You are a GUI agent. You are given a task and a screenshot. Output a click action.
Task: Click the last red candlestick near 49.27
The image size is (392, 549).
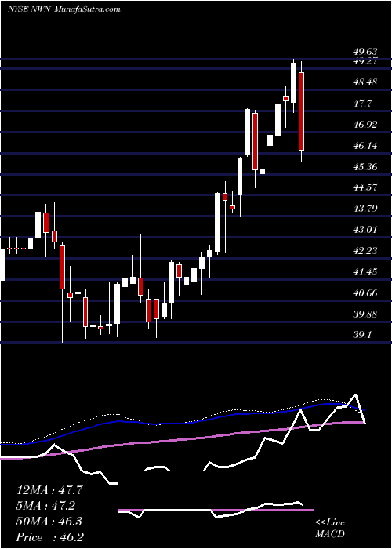(301, 111)
